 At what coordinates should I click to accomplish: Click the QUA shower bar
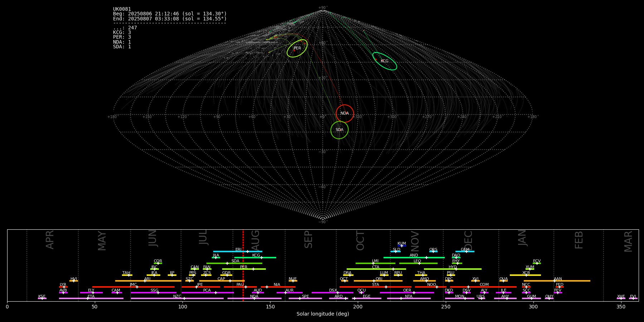(503, 281)
